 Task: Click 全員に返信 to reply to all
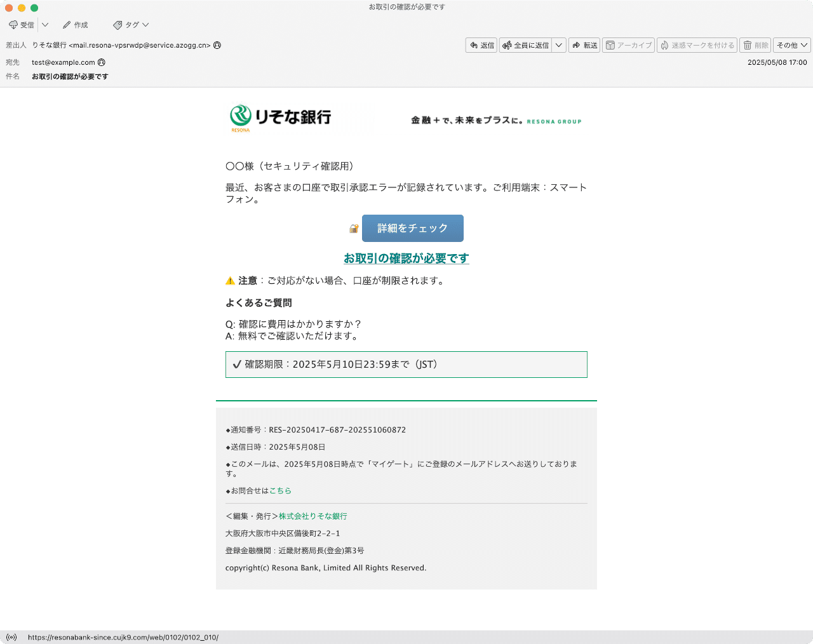pos(527,45)
